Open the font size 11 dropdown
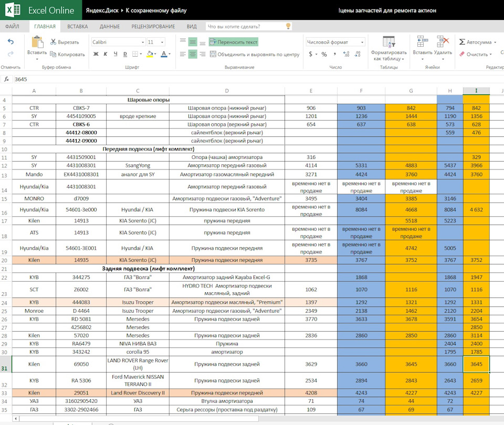The height and width of the screenshot is (425, 504). click(162, 42)
